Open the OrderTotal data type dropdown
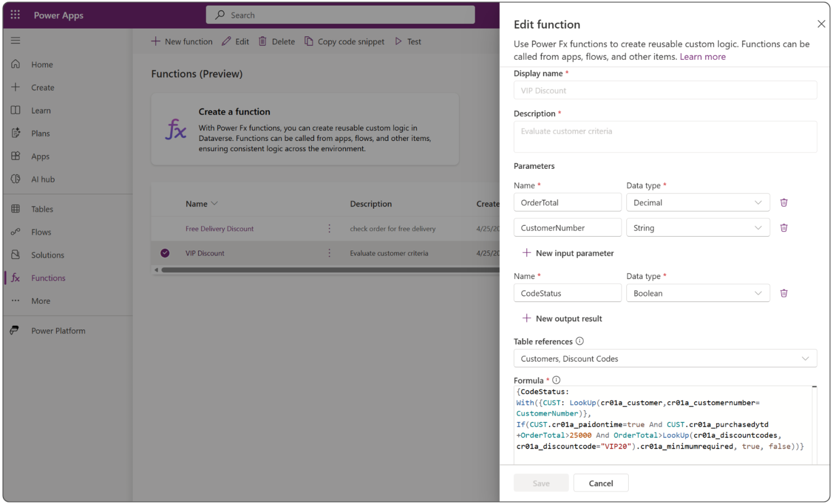The image size is (833, 504). click(x=698, y=202)
